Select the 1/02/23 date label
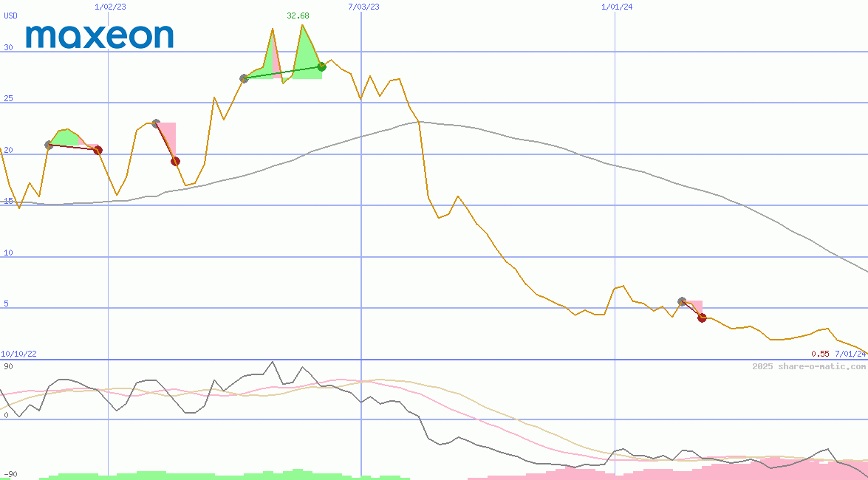868x480 pixels. tap(111, 7)
